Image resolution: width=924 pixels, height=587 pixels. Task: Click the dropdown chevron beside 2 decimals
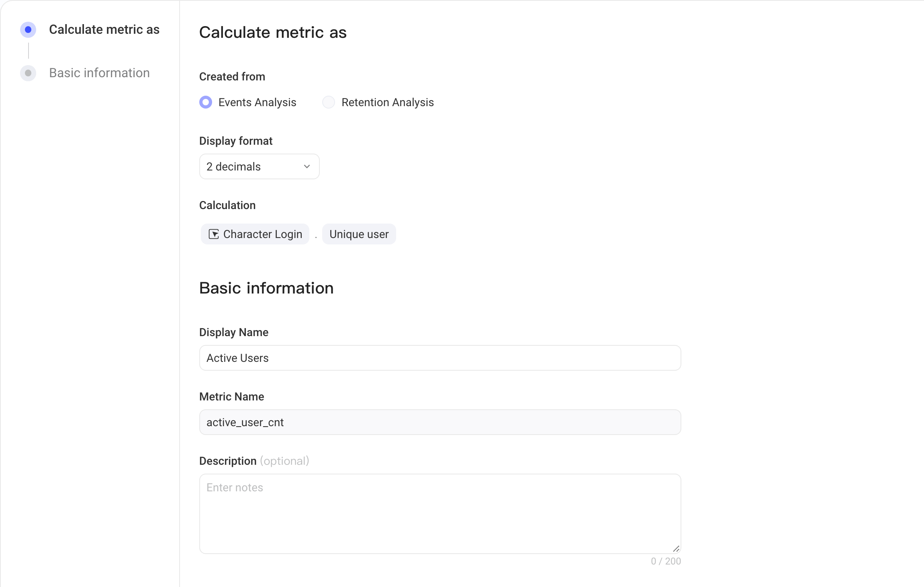[307, 166]
